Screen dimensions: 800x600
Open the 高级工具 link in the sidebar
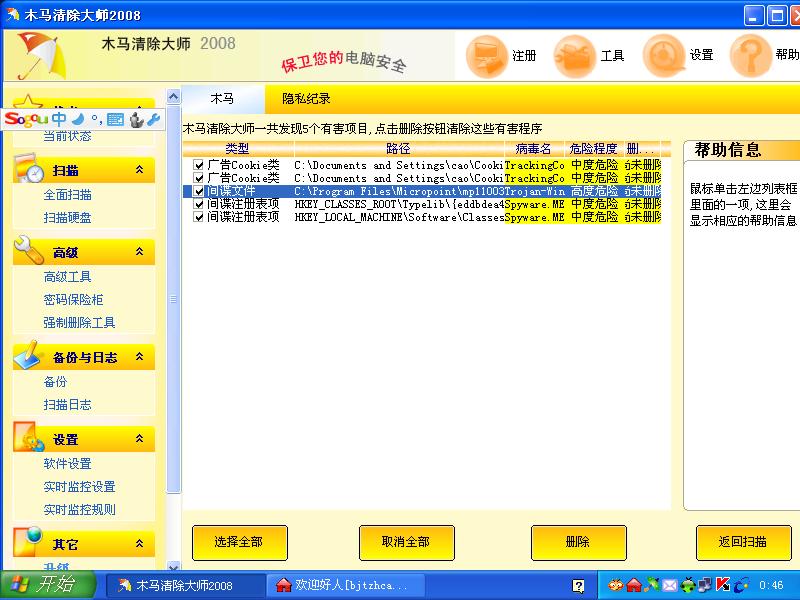(x=67, y=277)
